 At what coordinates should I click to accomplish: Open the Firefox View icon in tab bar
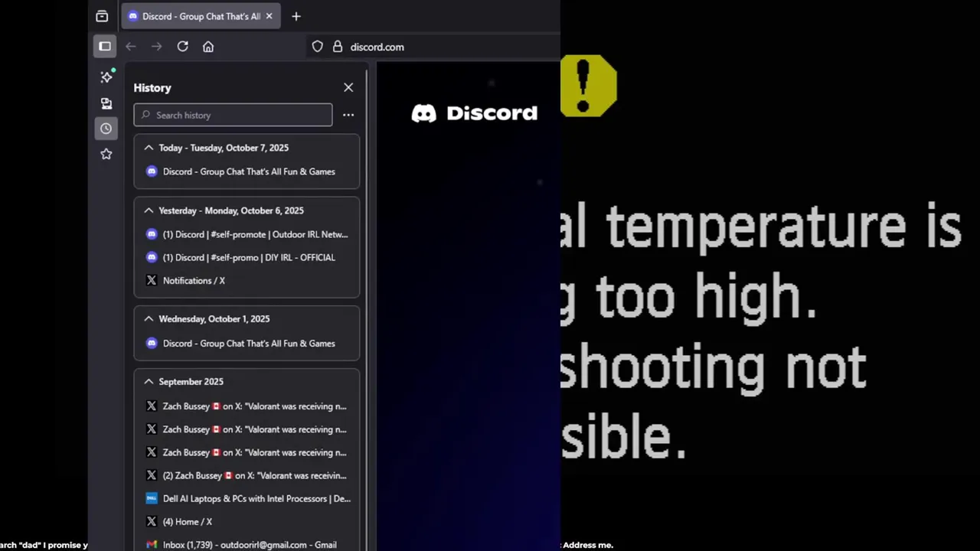(102, 16)
